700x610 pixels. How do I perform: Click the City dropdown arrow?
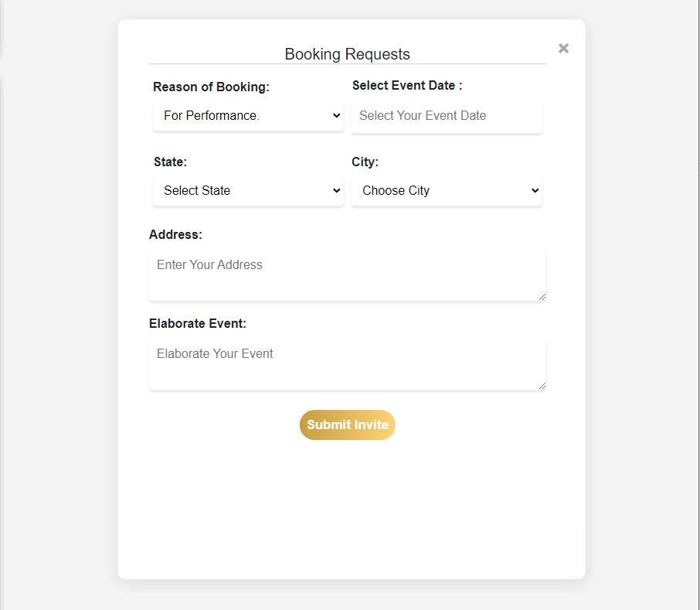click(x=535, y=190)
